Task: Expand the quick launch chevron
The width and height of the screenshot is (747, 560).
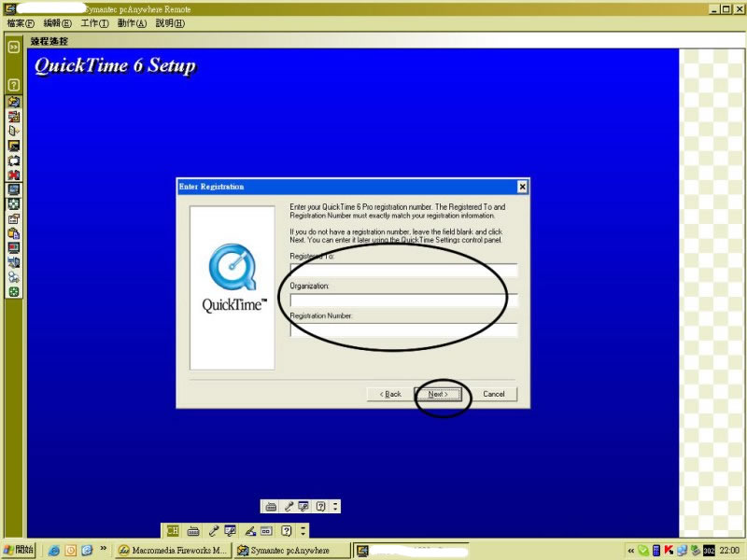Action: tap(103, 549)
